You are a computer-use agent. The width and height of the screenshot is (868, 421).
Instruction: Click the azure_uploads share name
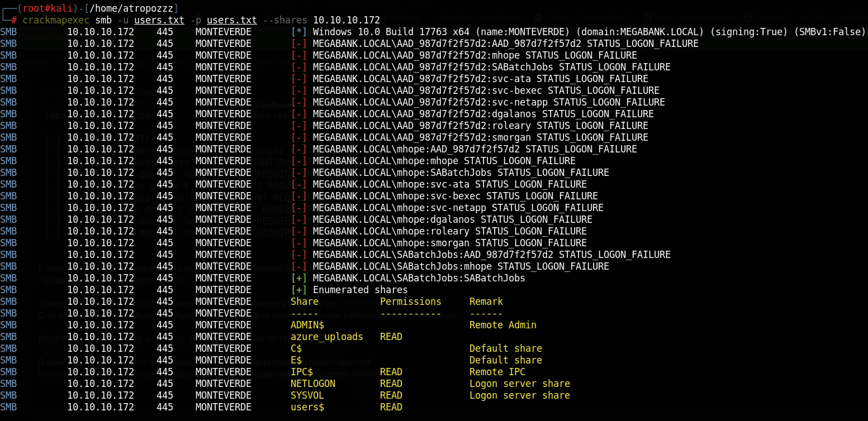327,337
